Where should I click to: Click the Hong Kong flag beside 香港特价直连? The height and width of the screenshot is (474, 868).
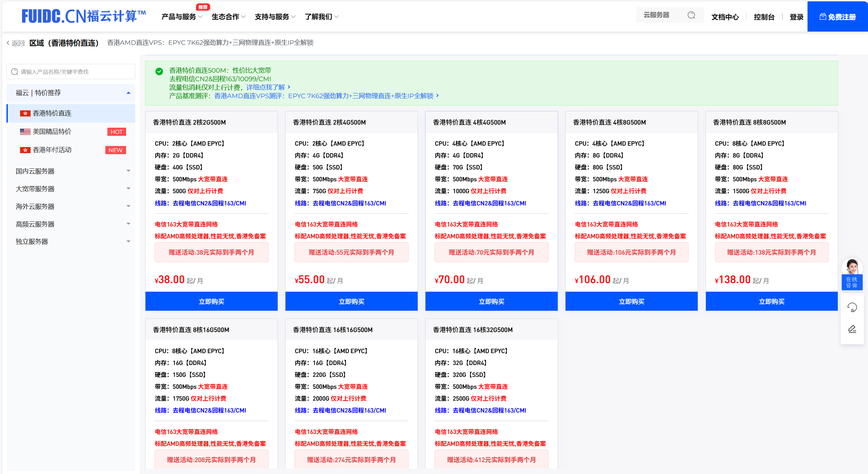point(25,113)
